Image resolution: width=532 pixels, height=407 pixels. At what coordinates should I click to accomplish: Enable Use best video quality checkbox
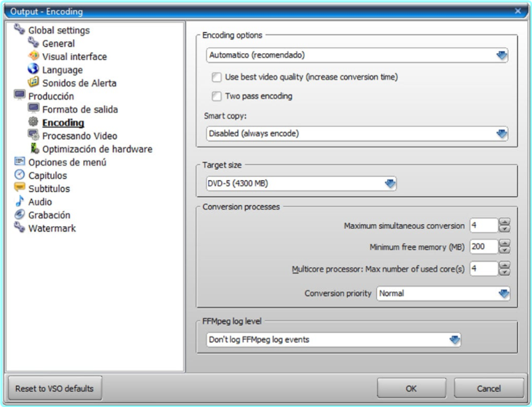(217, 77)
